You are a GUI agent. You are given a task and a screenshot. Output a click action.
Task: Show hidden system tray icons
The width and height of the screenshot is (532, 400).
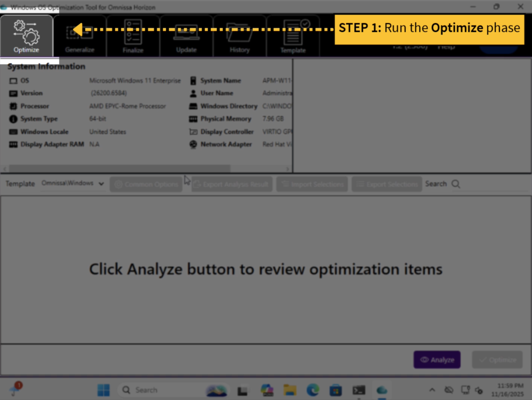point(432,390)
